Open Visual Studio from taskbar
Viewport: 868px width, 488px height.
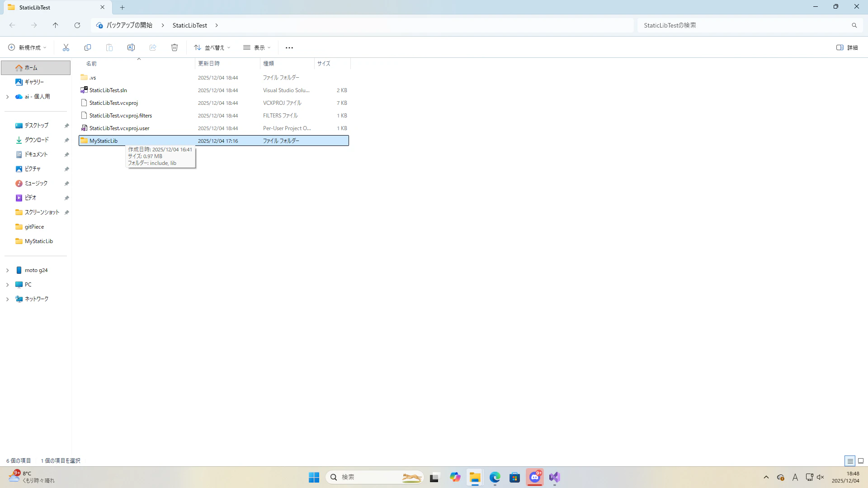point(555,477)
